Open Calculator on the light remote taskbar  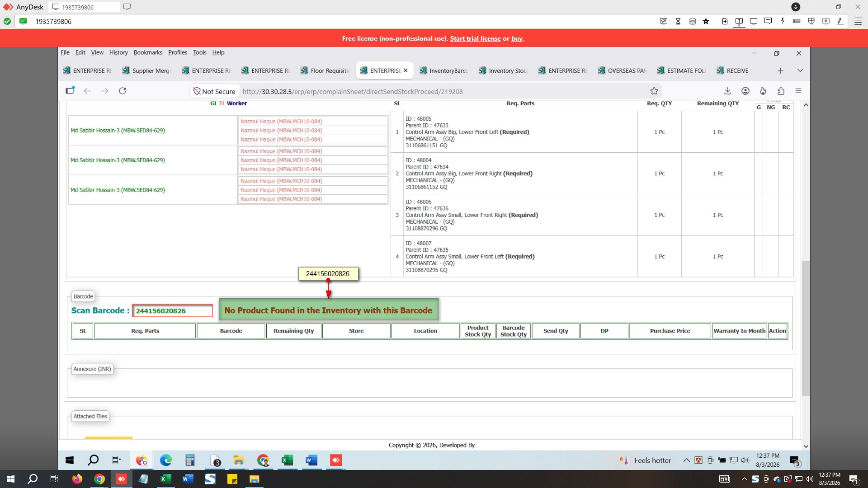pos(190,460)
